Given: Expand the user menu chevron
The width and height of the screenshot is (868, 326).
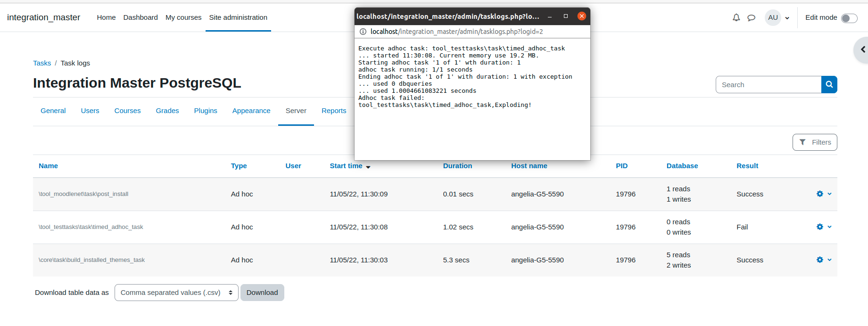Looking at the screenshot, I should (787, 18).
